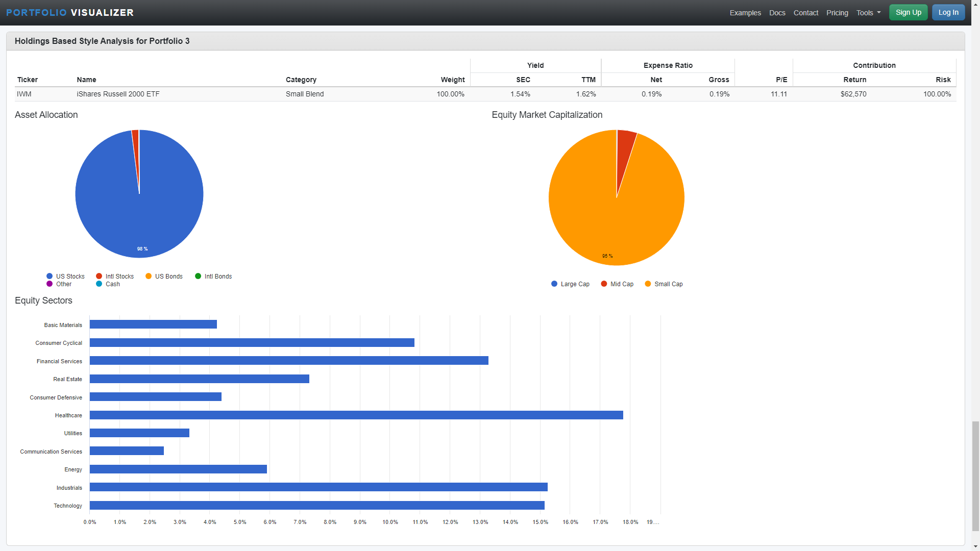Viewport: 980px width, 551px height.
Task: Select the Mid Cap legend marker
Action: pos(604,284)
